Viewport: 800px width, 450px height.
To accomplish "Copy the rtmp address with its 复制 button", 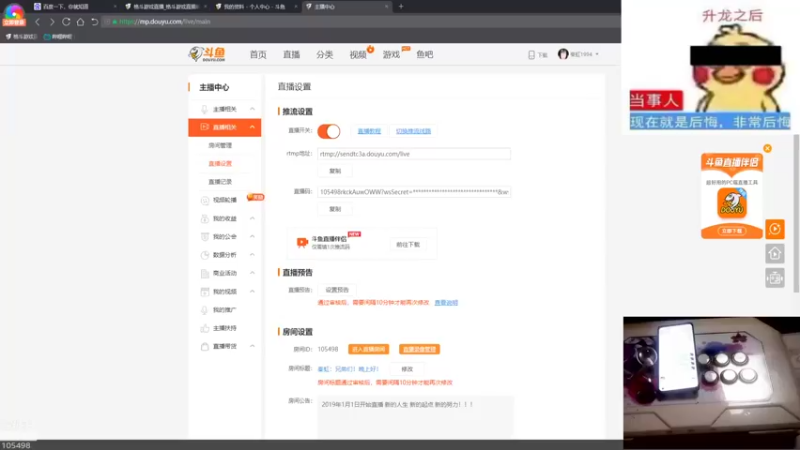I will pyautogui.click(x=335, y=171).
